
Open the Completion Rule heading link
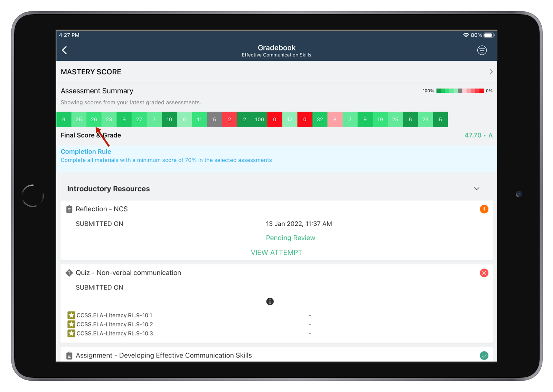[x=86, y=151]
